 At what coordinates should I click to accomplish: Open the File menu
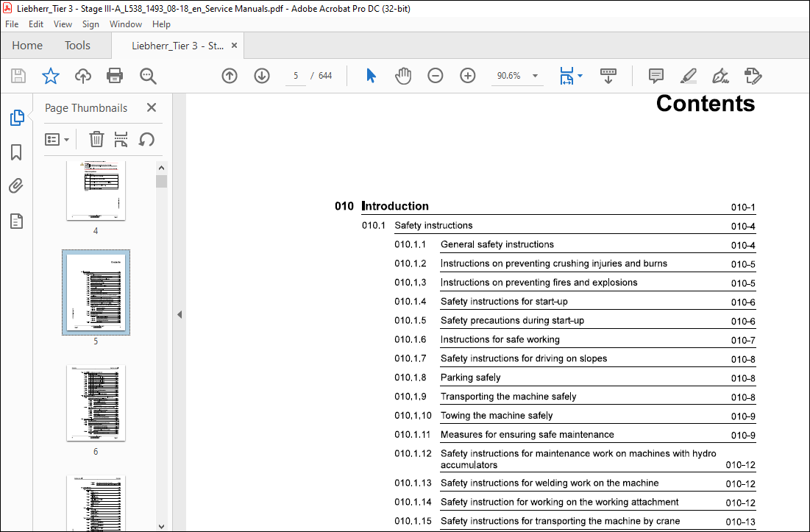(12, 24)
